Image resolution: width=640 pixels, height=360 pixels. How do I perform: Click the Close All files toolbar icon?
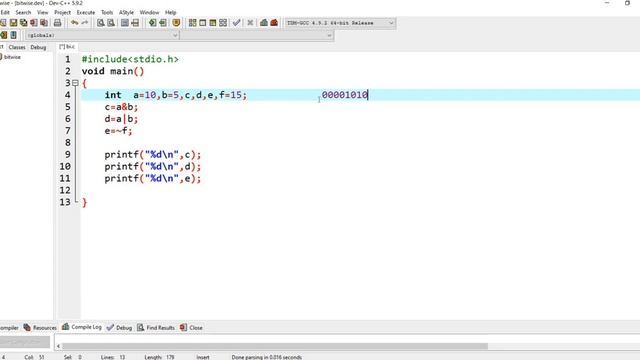(44, 23)
